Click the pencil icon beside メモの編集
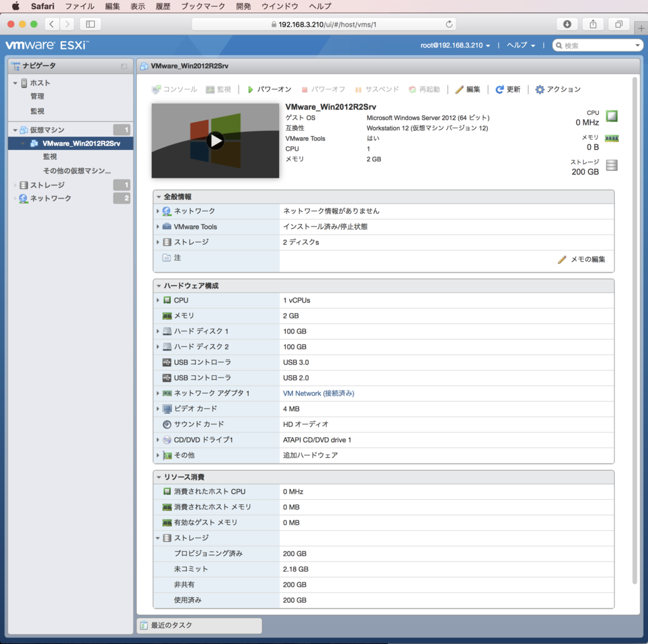648x644 pixels. tap(562, 259)
